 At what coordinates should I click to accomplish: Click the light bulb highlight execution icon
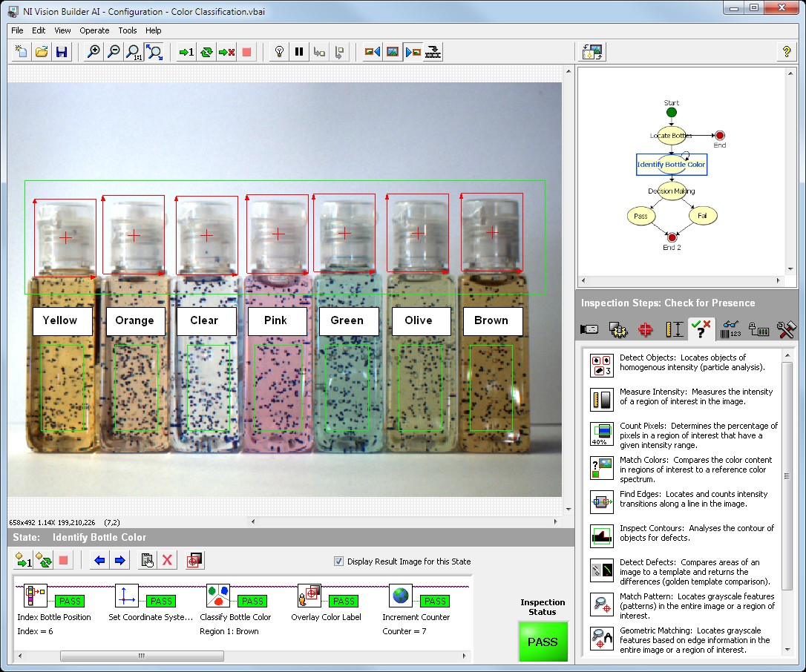point(279,52)
